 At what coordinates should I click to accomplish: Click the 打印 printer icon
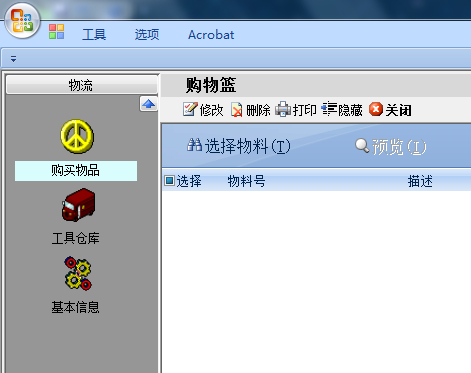point(283,109)
